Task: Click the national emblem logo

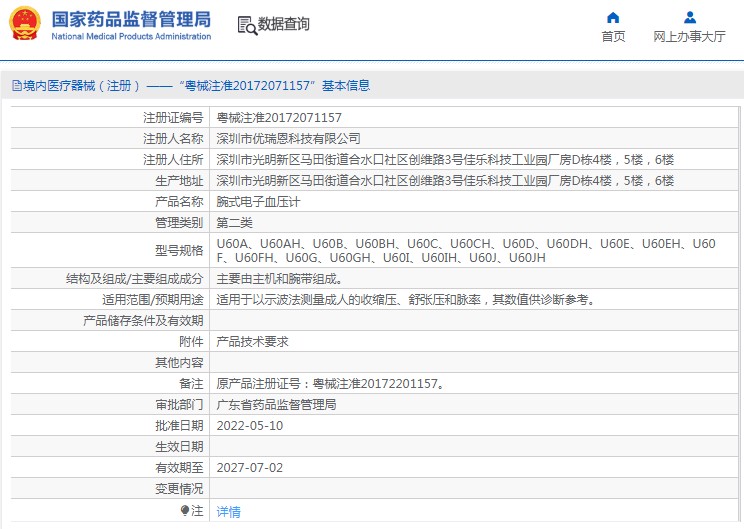Action: click(25, 24)
